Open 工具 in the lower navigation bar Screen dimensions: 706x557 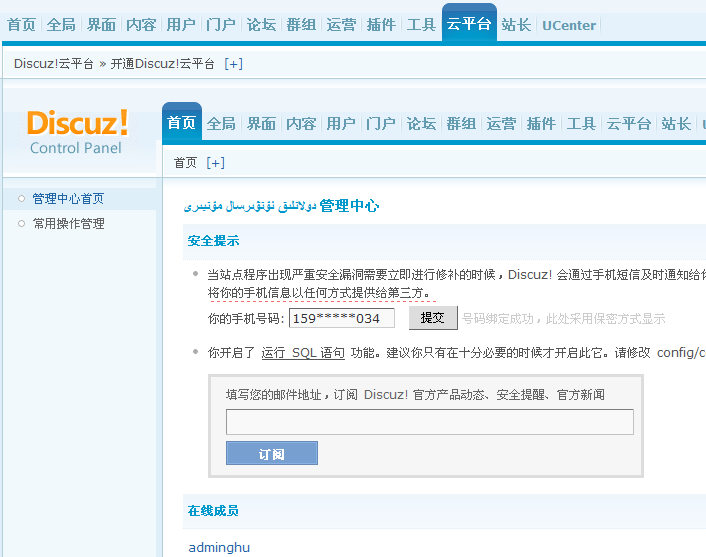coord(582,123)
